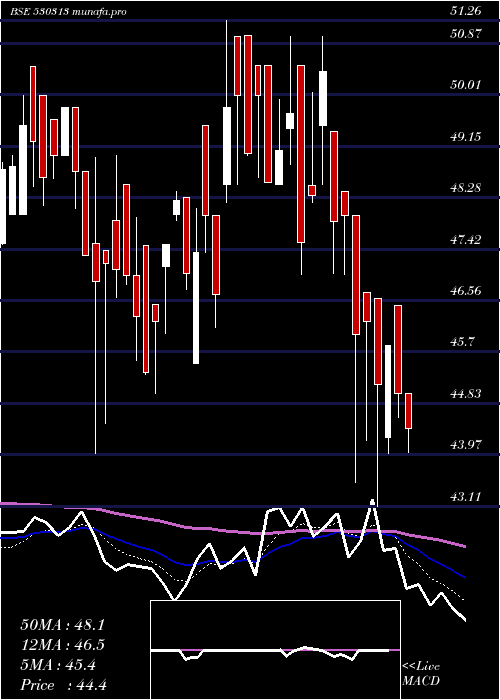
Task: Select the 43.11 price axis label
Action: click(466, 496)
